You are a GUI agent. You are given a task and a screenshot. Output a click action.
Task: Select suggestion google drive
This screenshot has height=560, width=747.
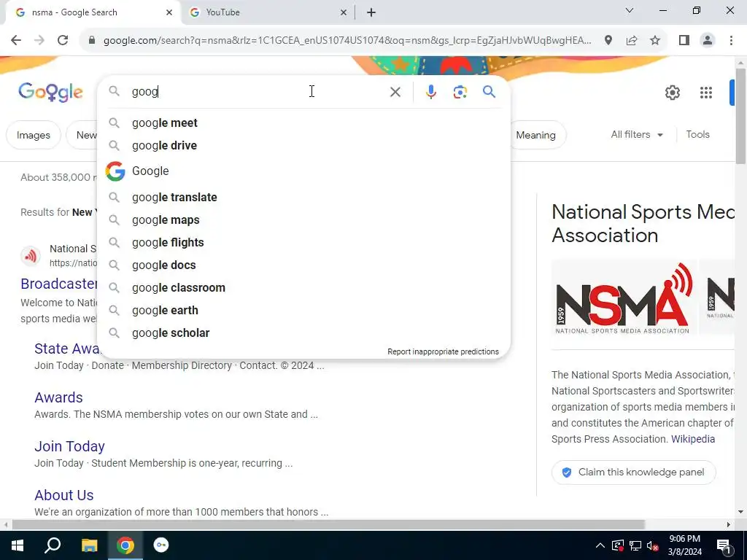303,146
